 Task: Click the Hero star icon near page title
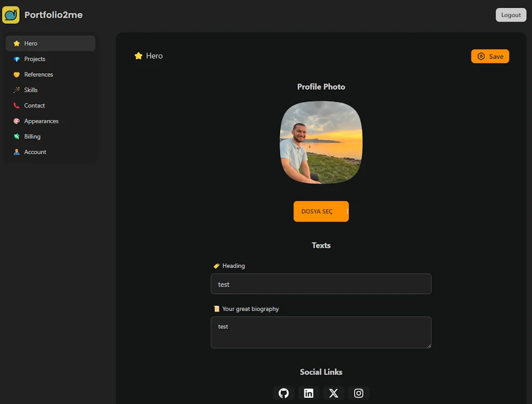tap(138, 55)
